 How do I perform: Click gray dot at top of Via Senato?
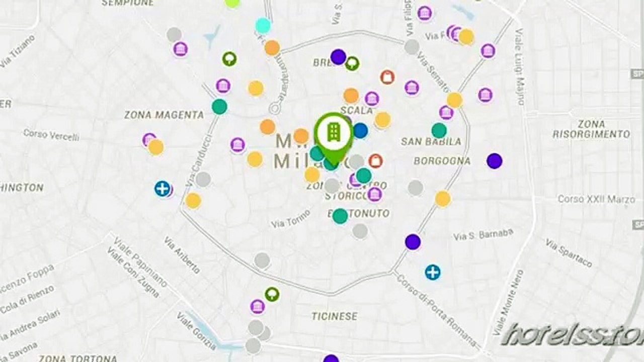pyautogui.click(x=412, y=47)
